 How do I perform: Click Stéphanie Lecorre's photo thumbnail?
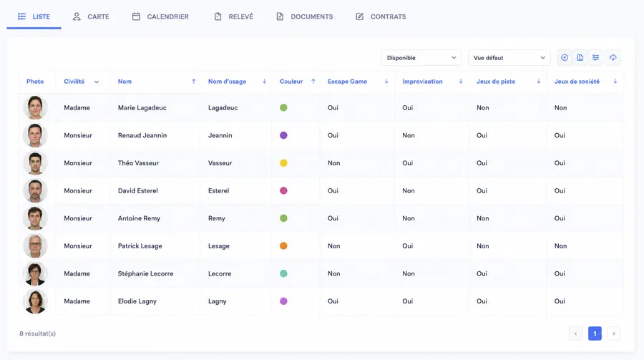pos(35,273)
